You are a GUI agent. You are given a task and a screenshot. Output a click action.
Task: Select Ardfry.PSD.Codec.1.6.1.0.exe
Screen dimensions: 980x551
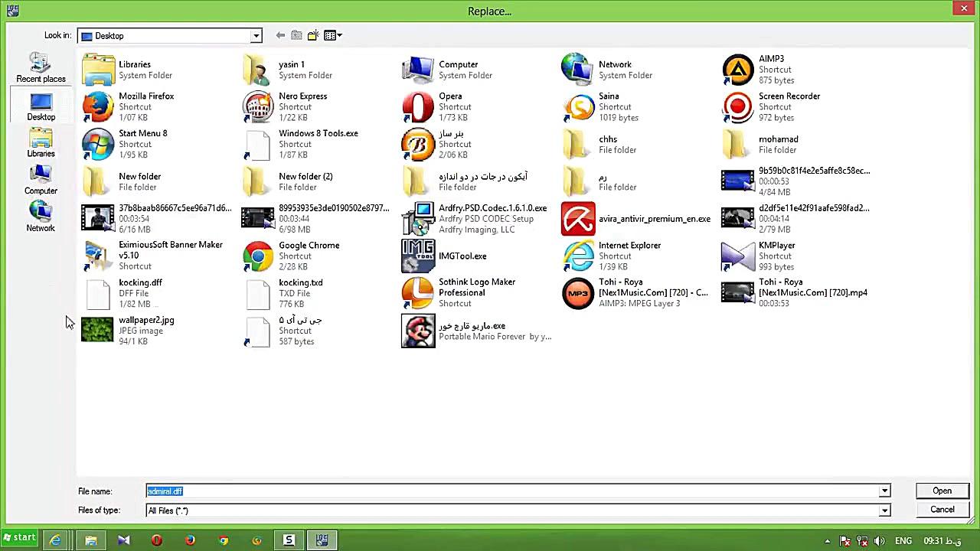click(x=475, y=218)
